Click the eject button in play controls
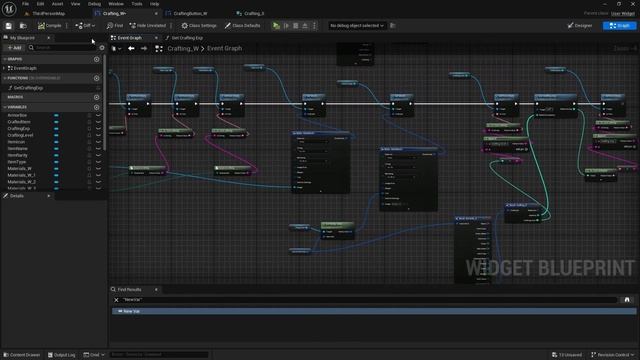The width and height of the screenshot is (640, 360). 305,26
